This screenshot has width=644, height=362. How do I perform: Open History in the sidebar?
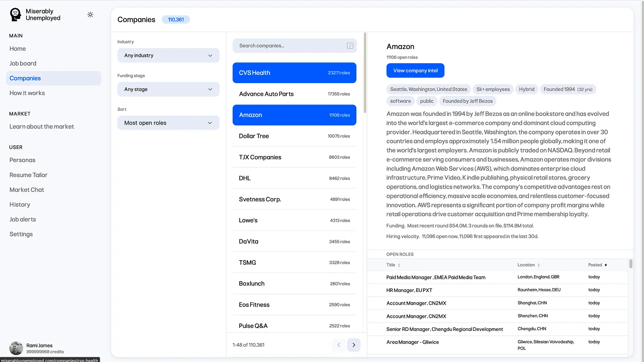53,204
